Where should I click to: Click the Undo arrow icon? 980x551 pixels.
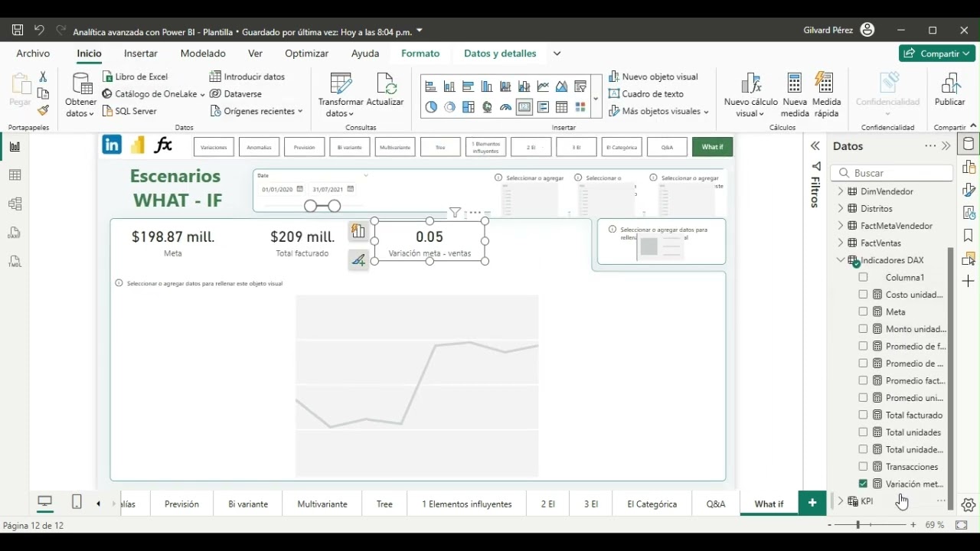39,31
